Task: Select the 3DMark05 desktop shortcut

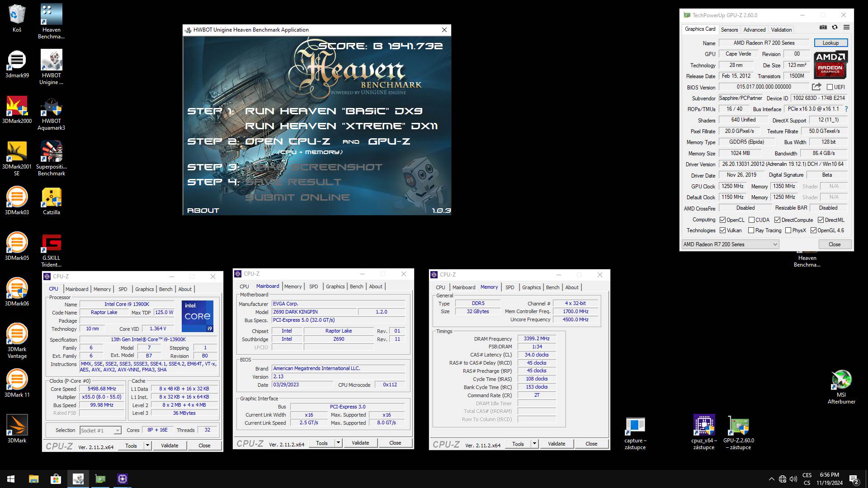Action: pyautogui.click(x=17, y=247)
